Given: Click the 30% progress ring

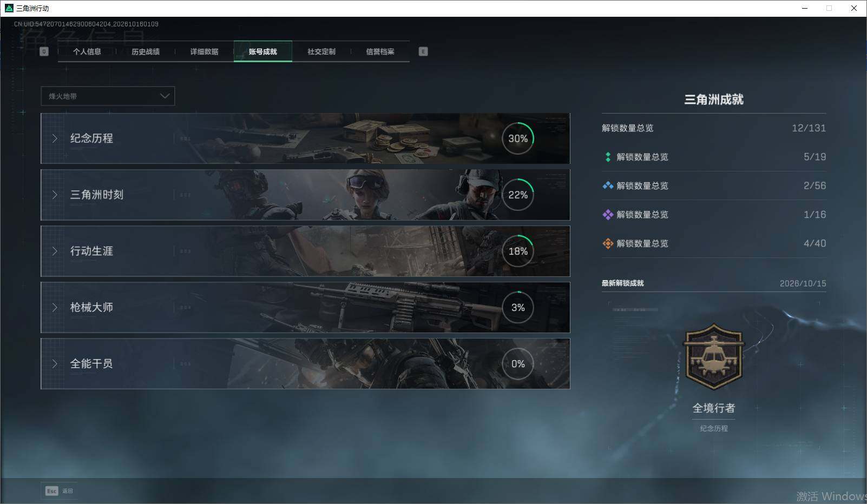Looking at the screenshot, I should [x=518, y=138].
